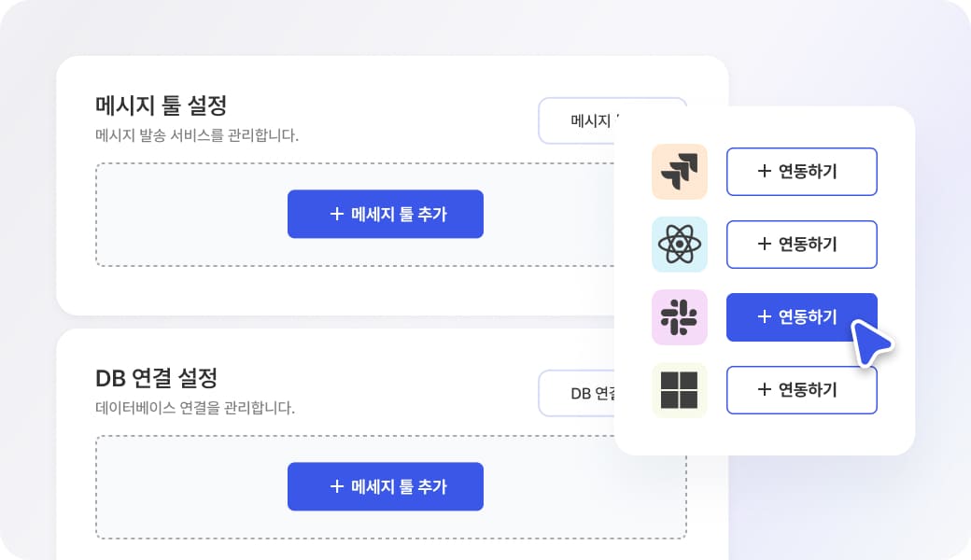Click the 데이터베이스 연결을 관리합니다 description text

click(195, 408)
